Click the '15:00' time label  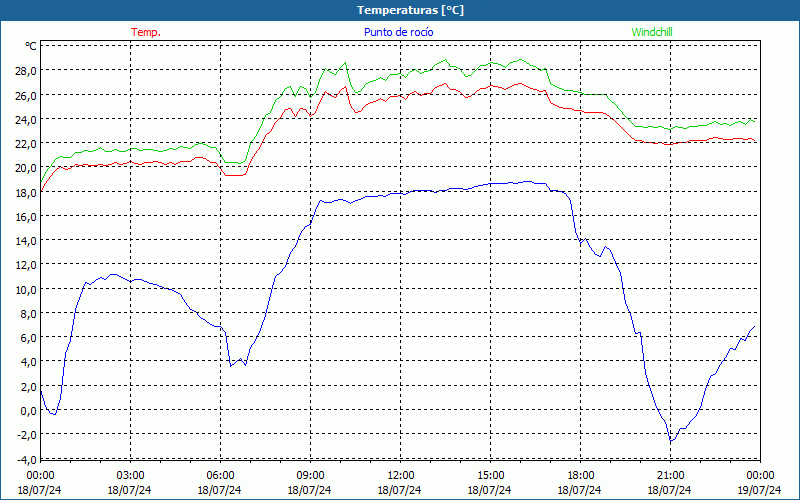coord(490,476)
